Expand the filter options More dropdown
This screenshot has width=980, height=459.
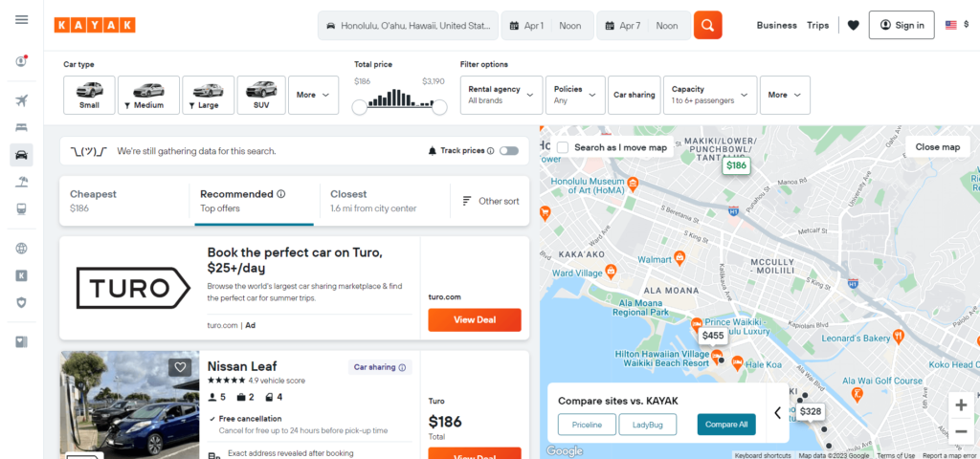pyautogui.click(x=785, y=95)
